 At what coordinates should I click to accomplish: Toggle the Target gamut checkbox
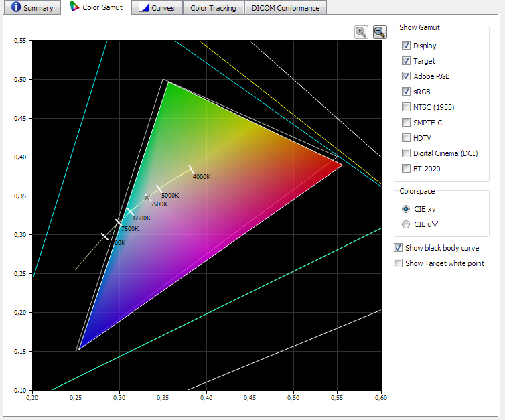coord(406,61)
